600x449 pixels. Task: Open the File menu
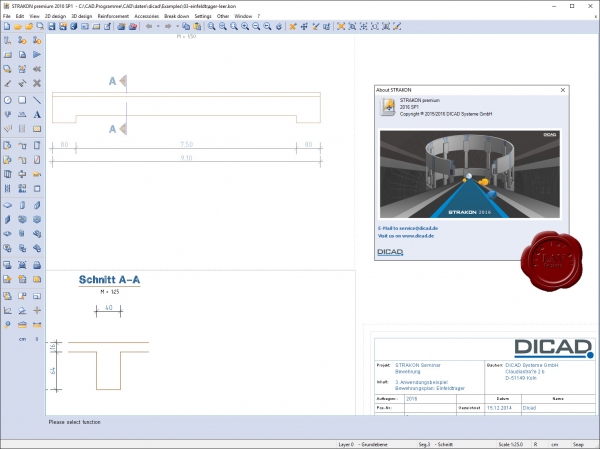tap(7, 16)
